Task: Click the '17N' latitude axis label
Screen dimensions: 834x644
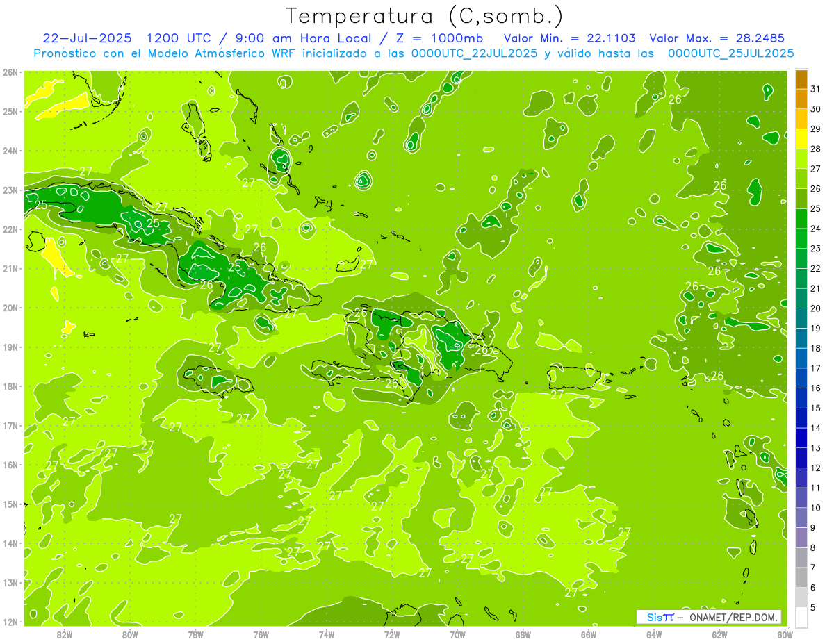Action: 10,425
